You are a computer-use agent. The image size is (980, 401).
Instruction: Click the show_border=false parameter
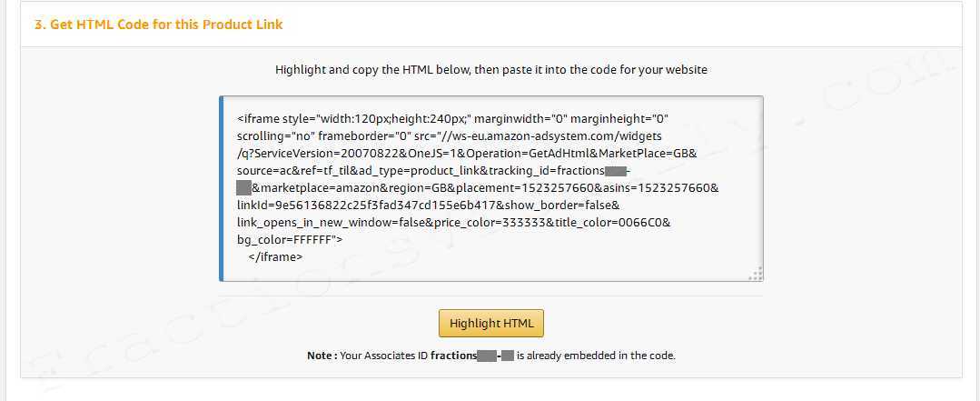point(561,206)
